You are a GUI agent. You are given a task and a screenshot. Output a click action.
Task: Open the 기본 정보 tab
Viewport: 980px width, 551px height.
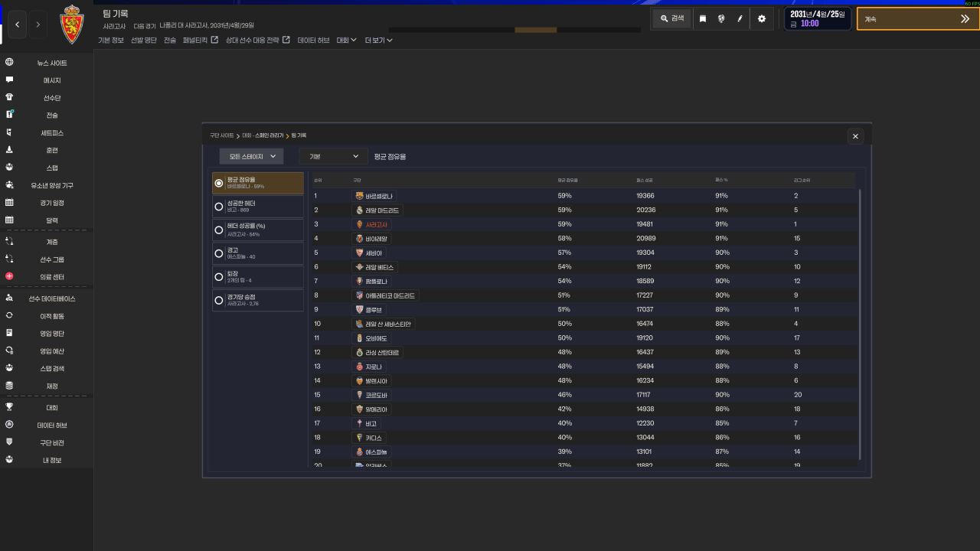click(x=111, y=40)
